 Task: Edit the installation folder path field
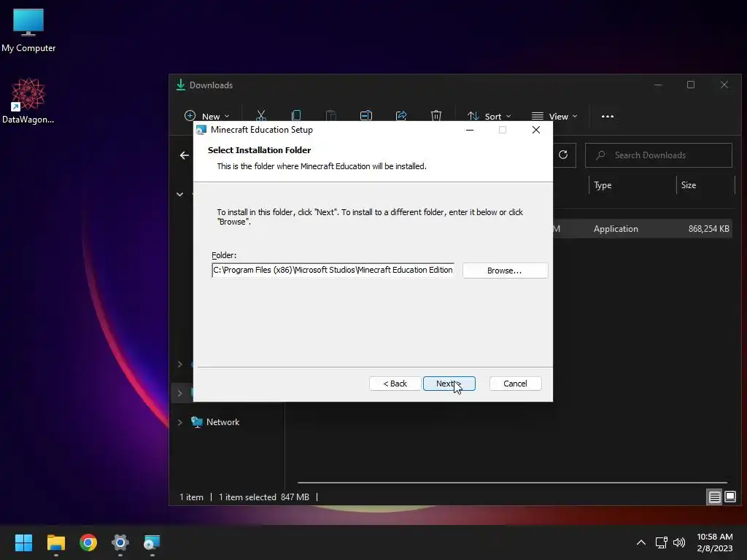coord(333,270)
